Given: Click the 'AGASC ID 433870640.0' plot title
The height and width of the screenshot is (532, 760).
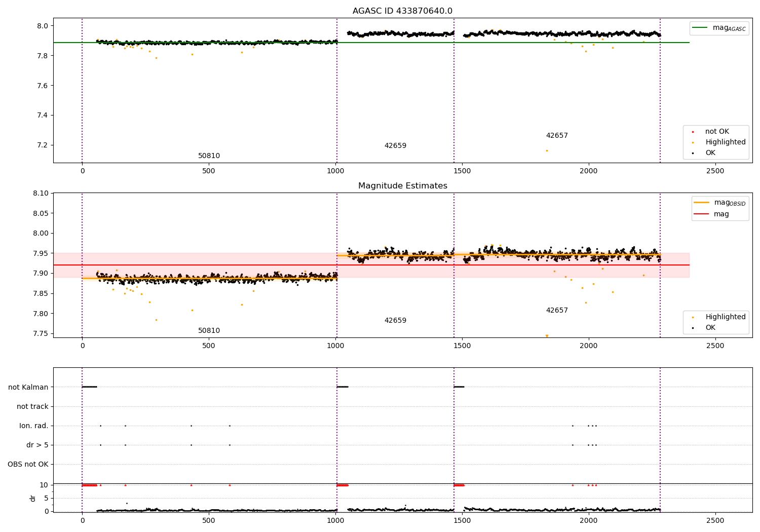Looking at the screenshot, I should (402, 11).
